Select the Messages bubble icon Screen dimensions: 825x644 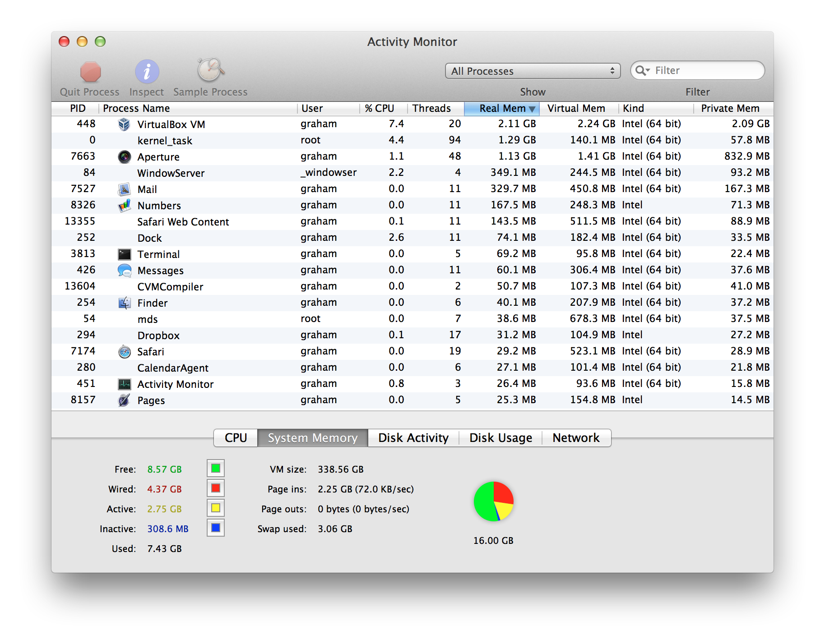click(x=124, y=270)
